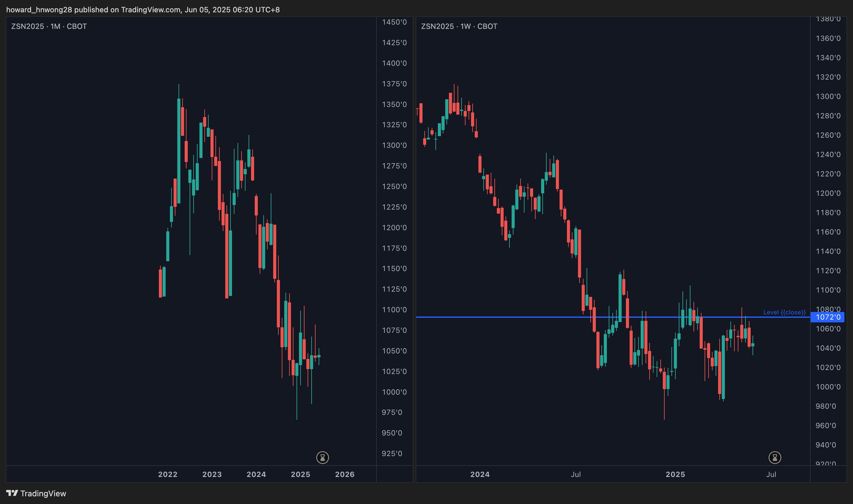853x504 pixels.
Task: Open the TradingView wordmark link at bottom
Action: (x=43, y=494)
